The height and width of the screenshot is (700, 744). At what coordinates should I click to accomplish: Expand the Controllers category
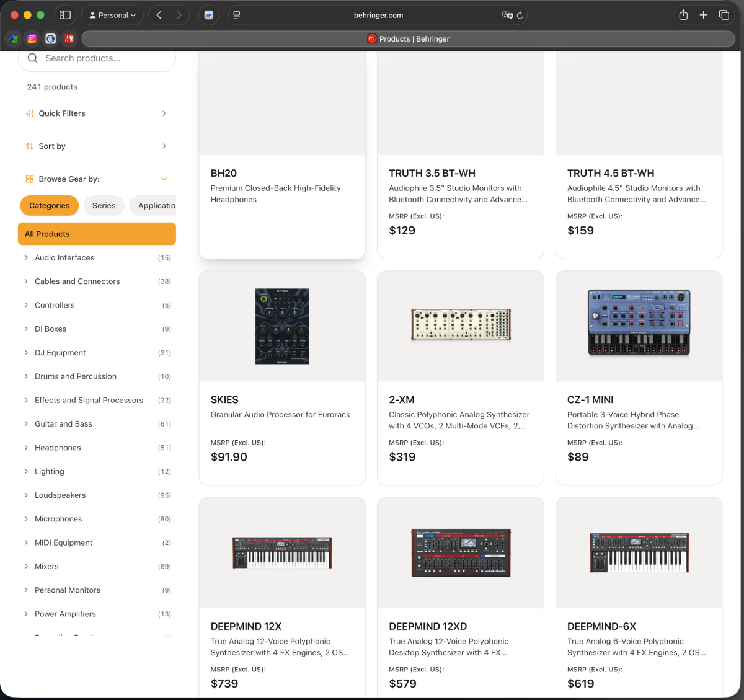coord(26,305)
